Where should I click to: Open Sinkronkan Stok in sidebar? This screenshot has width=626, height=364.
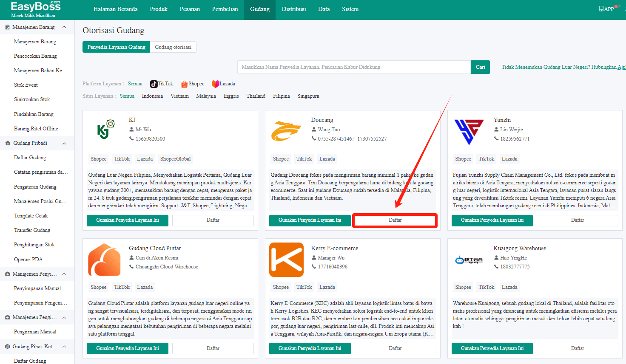(32, 99)
